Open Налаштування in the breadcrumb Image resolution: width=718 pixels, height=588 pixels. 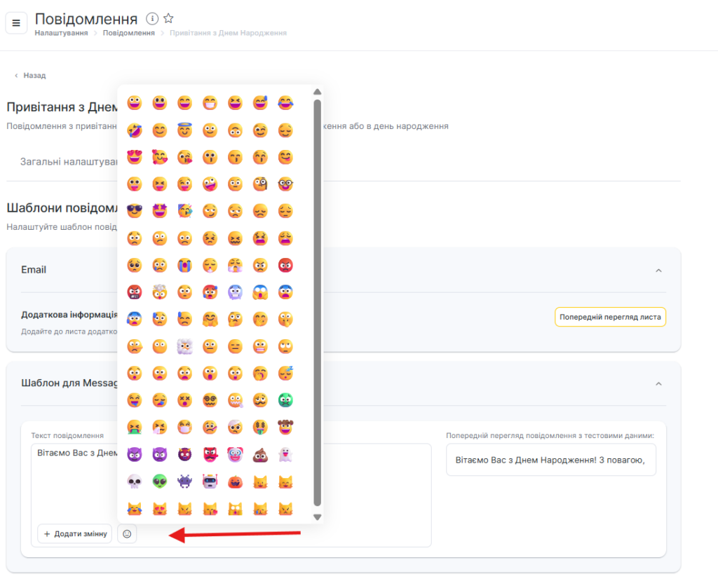(62, 33)
